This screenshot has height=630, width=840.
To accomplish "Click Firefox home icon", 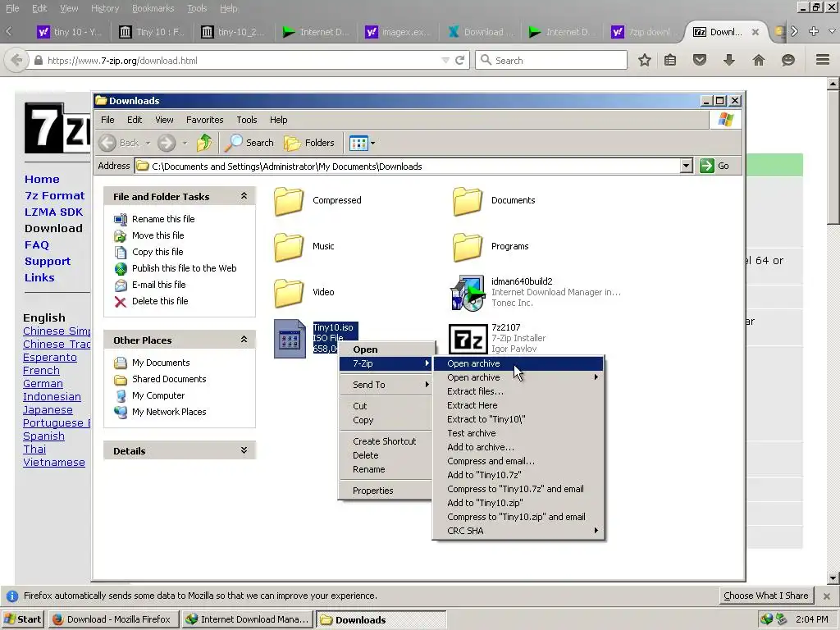I will (x=759, y=60).
